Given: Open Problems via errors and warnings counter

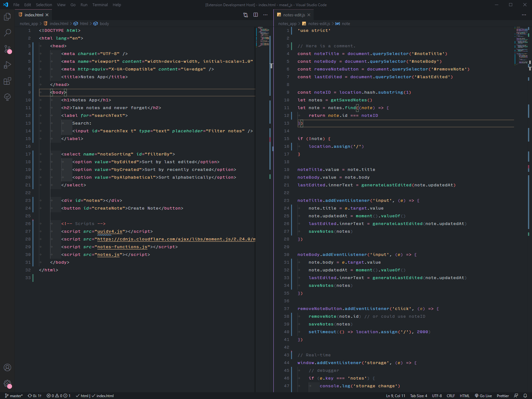Looking at the screenshot, I should click(x=59, y=396).
